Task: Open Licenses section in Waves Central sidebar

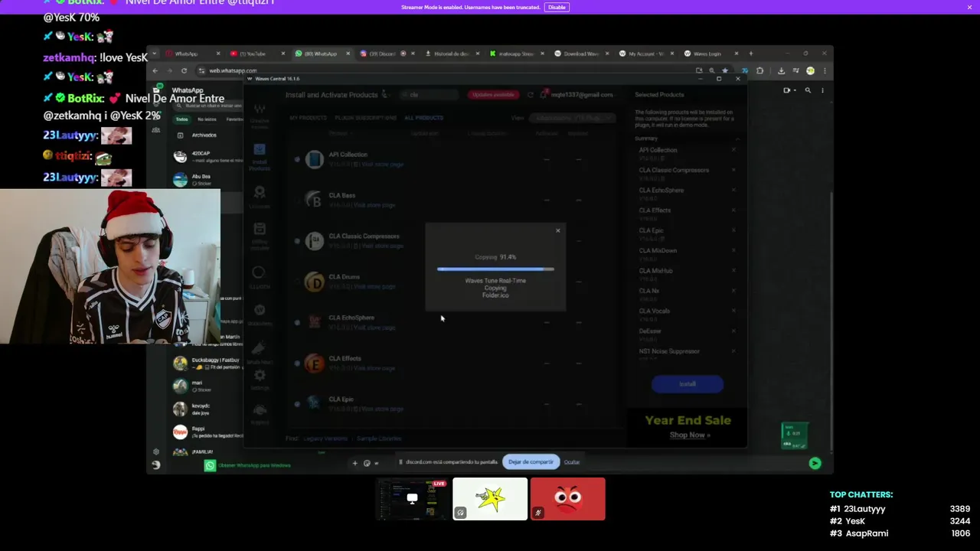Action: [x=260, y=197]
